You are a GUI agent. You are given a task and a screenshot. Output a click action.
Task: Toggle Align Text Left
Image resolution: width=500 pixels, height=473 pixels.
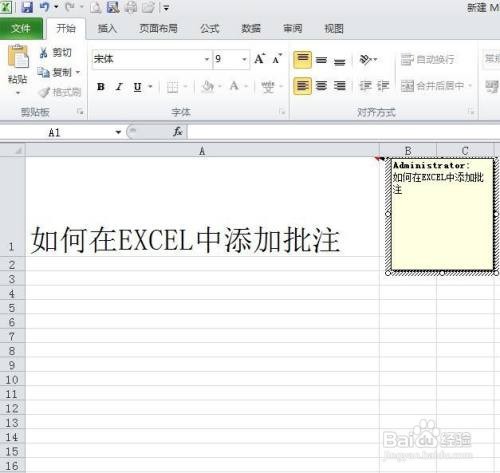[302, 86]
